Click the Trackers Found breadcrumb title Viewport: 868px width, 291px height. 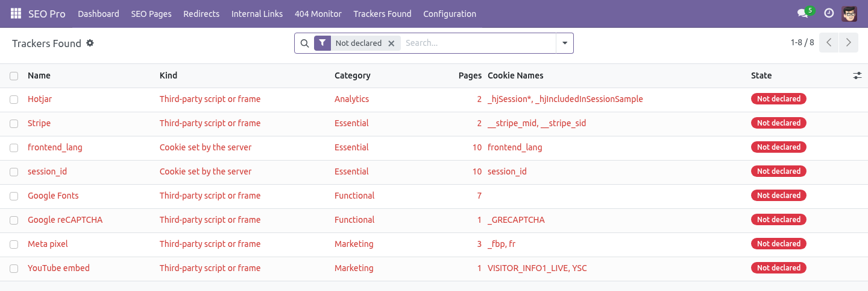point(46,43)
